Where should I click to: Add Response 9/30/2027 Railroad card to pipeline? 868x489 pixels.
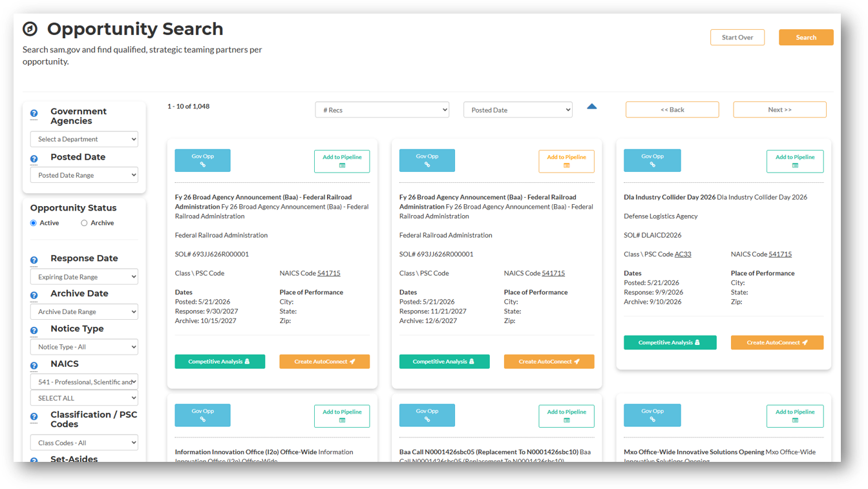pyautogui.click(x=342, y=161)
